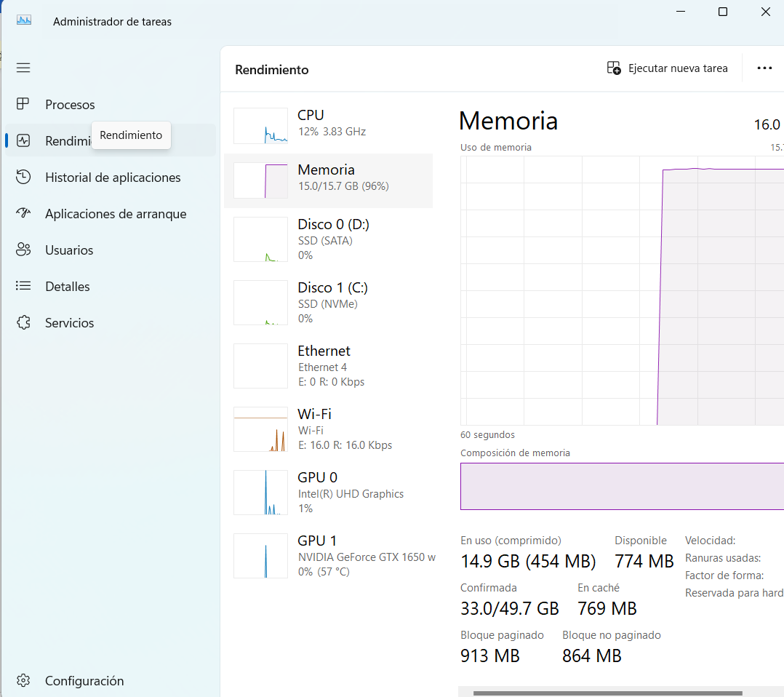Viewport: 784px width, 697px height.
Task: Click Disco 1 (C:) SSD (NVMe) entry
Action: click(x=329, y=303)
